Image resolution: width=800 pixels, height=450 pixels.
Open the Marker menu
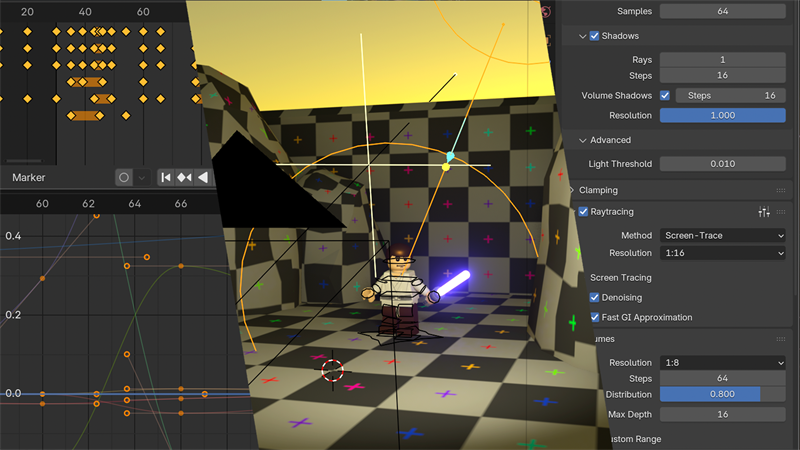pos(29,177)
